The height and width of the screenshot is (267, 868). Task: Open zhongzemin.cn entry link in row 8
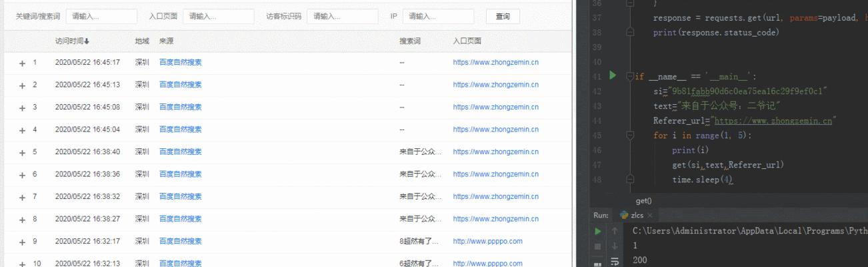tap(495, 219)
